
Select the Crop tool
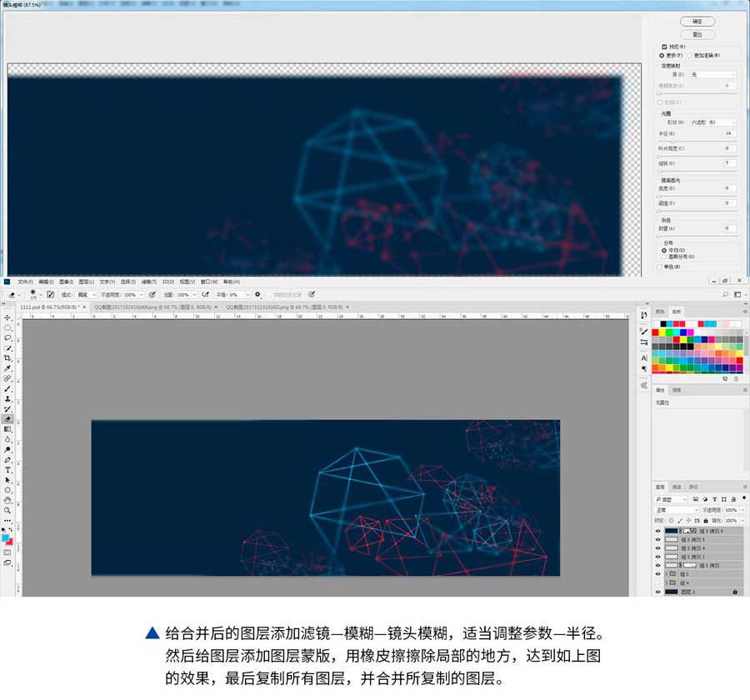[x=7, y=357]
